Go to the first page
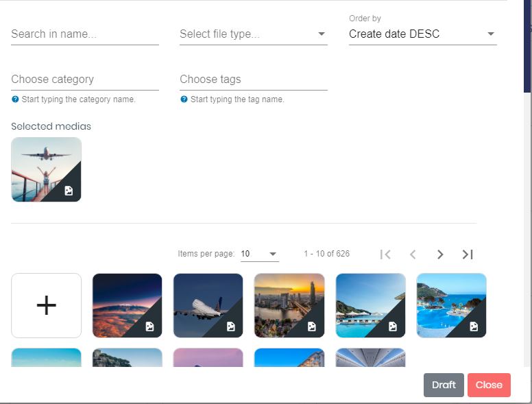The width and height of the screenshot is (532, 404). (385, 254)
